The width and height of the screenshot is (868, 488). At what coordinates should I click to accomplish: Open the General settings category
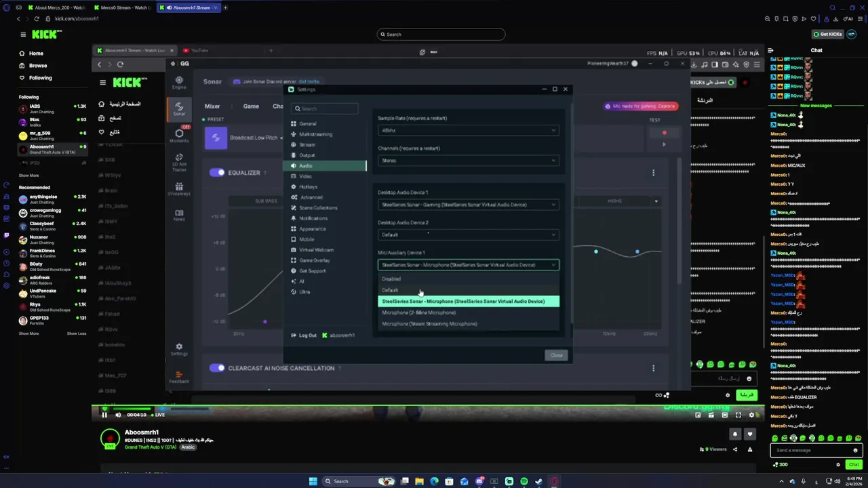coord(307,123)
